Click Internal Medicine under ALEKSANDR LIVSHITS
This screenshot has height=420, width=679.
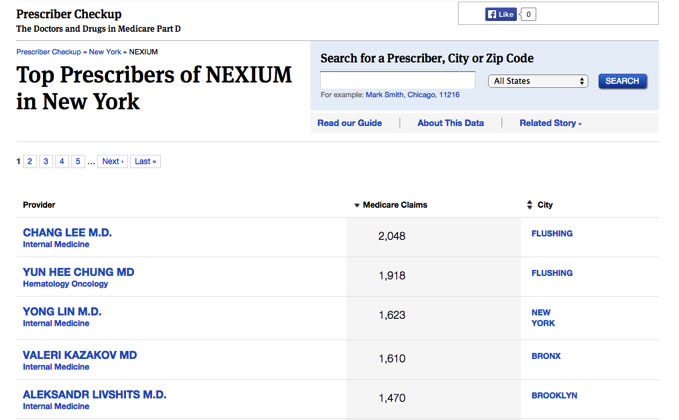click(56, 407)
